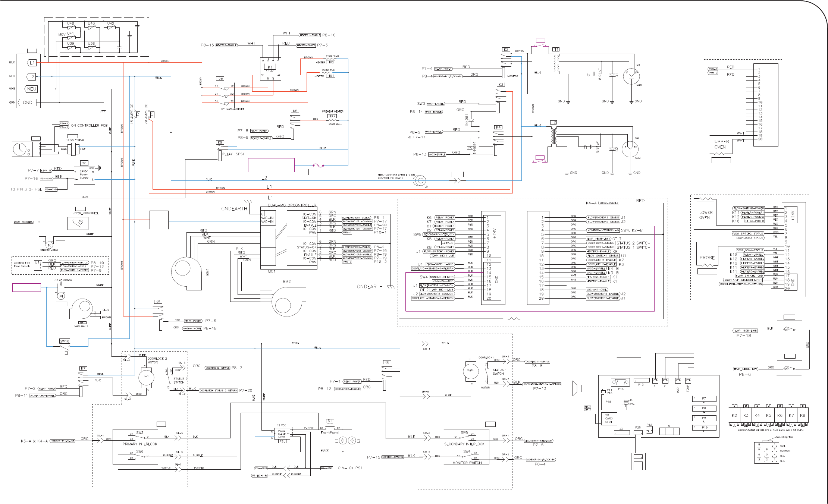Click the MAG FAN 1 symbol

click(x=81, y=308)
